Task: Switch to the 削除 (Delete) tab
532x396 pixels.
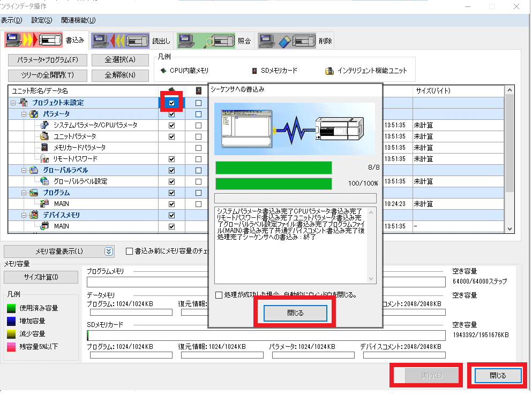Action: point(296,40)
